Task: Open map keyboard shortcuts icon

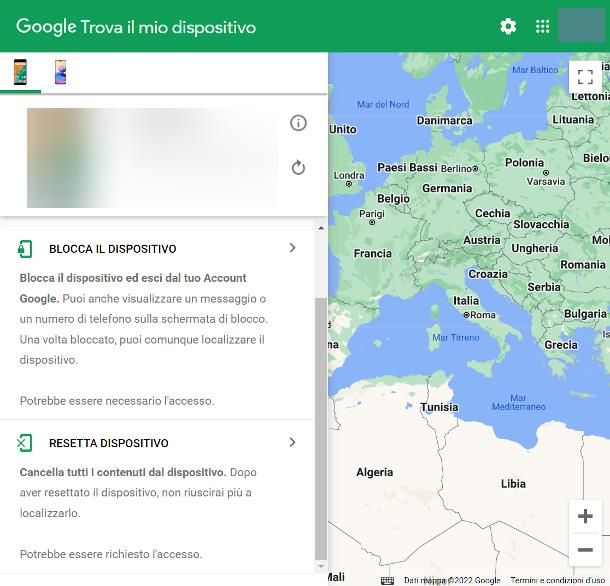Action: pos(387,581)
